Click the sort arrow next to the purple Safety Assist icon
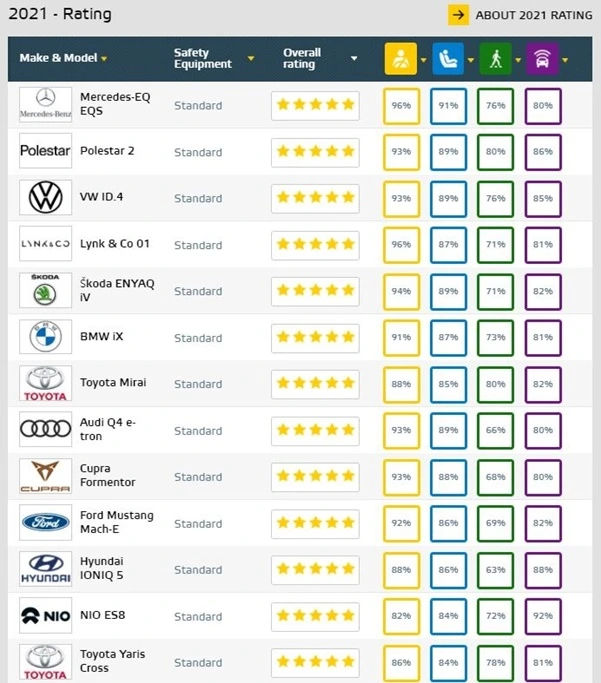The image size is (601, 683). 565,60
